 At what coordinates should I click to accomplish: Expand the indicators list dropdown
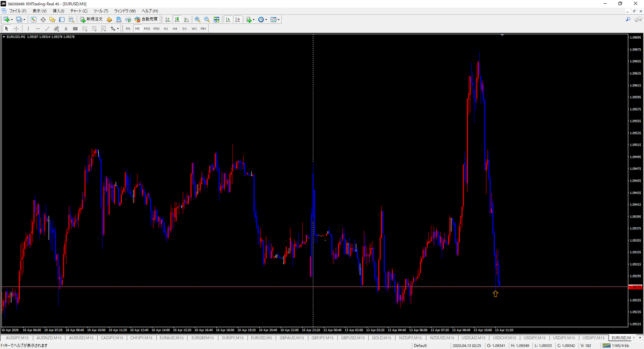[x=254, y=19]
